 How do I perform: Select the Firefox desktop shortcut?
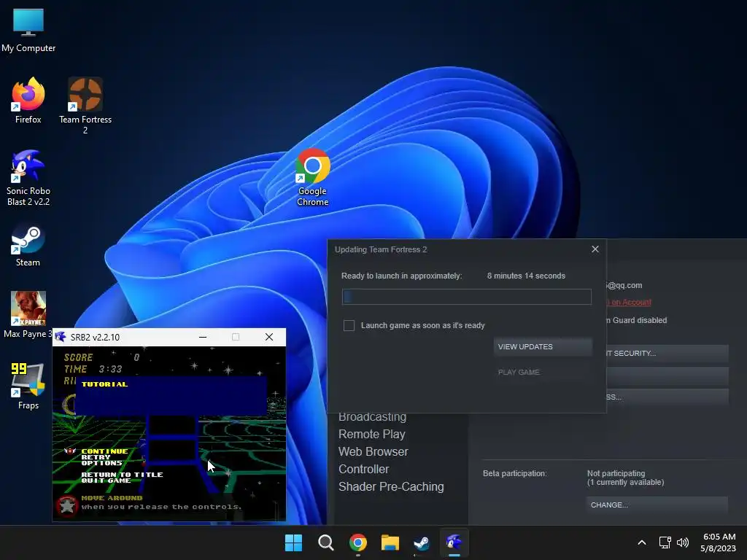pyautogui.click(x=28, y=101)
